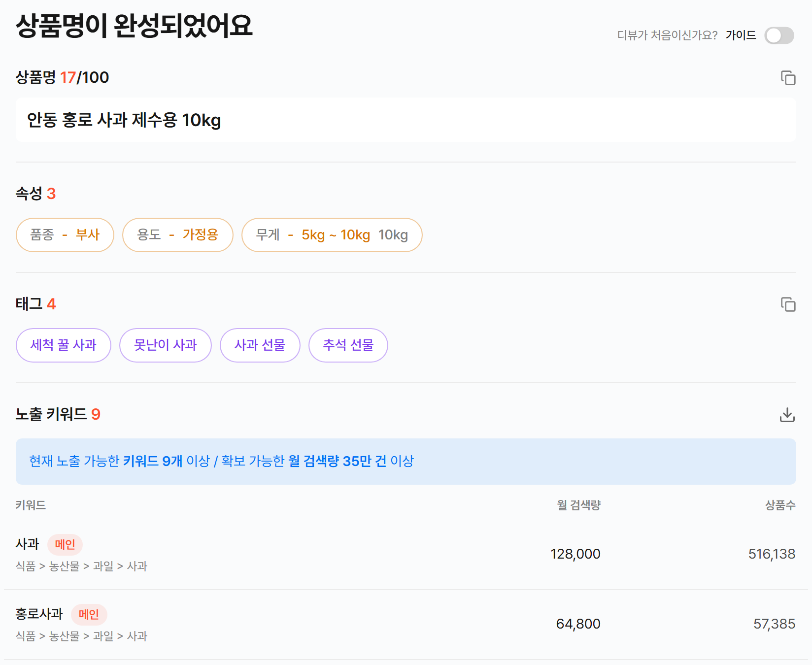Viewport: 812px width, 665px height.
Task: Click the 노출 키워드 9 section heading
Action: click(58, 414)
